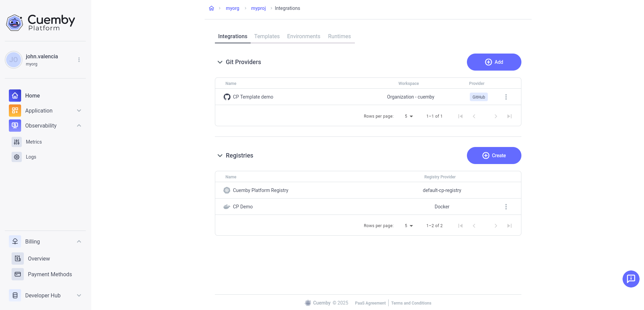Open the Terms and Conditions link
The image size is (644, 310).
[411, 303]
